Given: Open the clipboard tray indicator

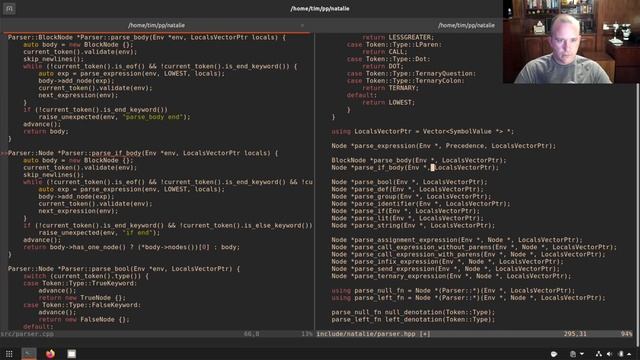Looking at the screenshot, I should pos(573,354).
